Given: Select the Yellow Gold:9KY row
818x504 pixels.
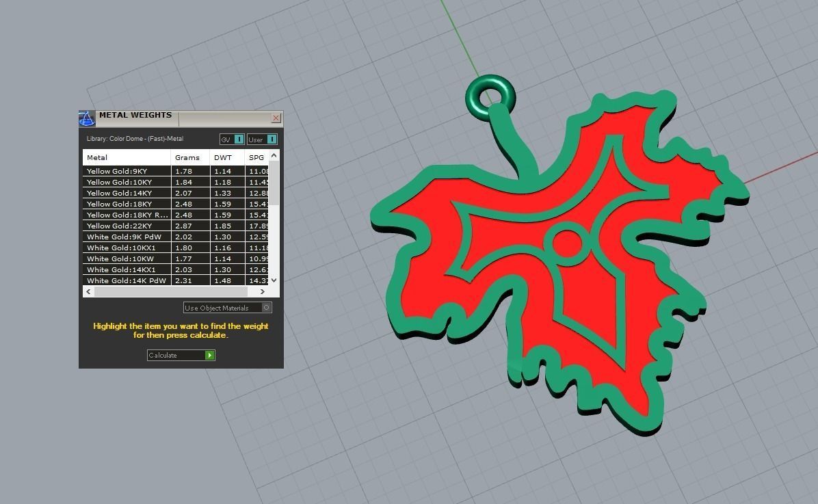Looking at the screenshot, I should point(176,171).
